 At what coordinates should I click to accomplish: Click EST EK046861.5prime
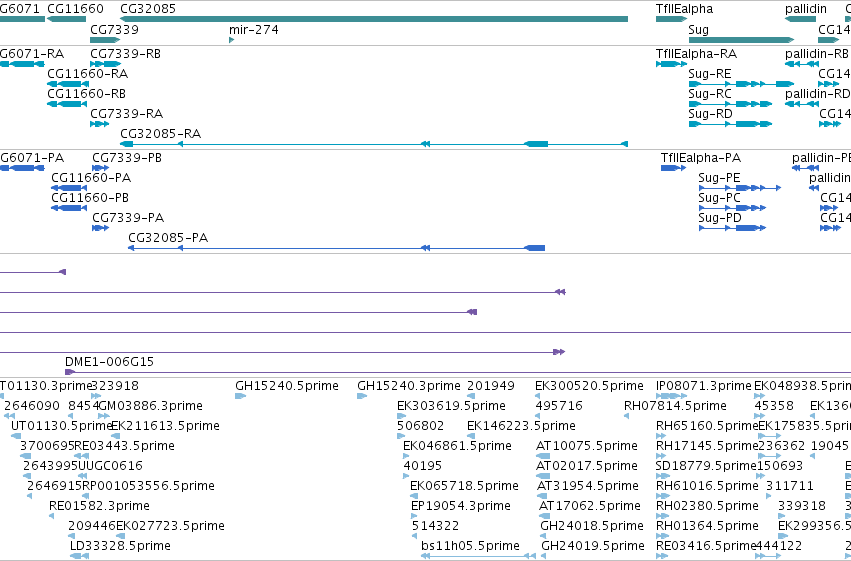[457, 447]
